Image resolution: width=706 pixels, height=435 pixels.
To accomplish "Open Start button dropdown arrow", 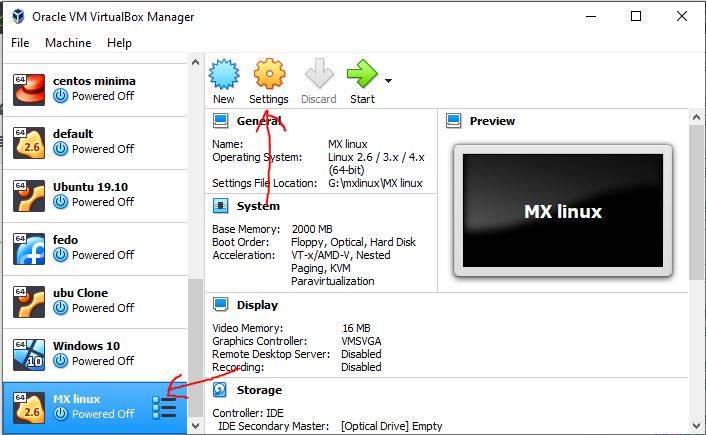I will 388,81.
